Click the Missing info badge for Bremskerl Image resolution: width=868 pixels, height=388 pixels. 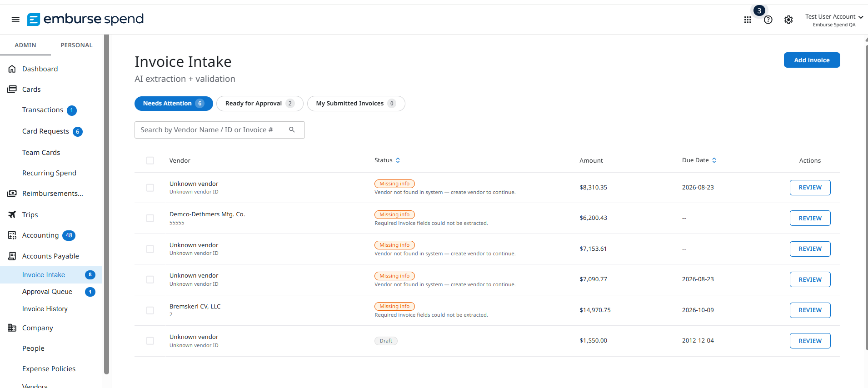[394, 307]
